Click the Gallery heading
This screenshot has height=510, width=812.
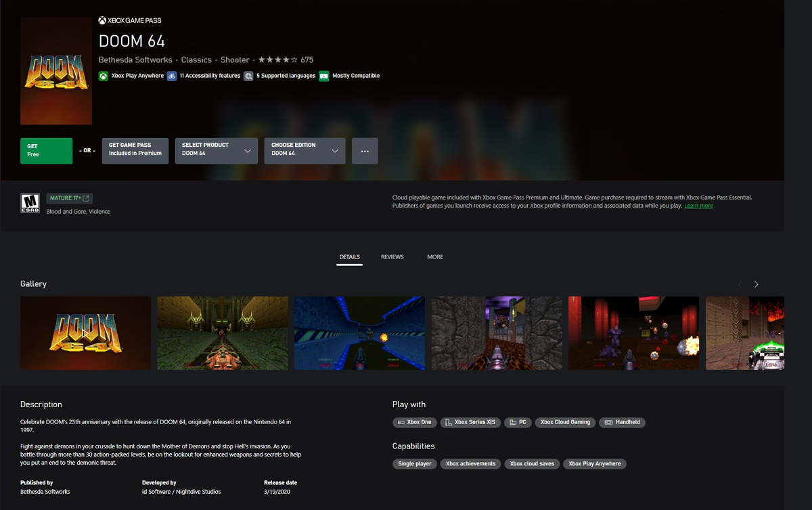[33, 284]
